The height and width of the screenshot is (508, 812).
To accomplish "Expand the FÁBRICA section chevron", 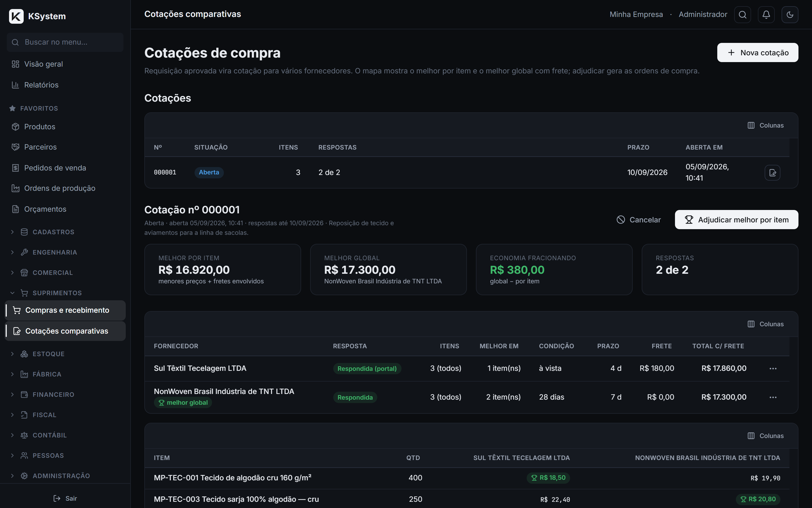I will click(12, 374).
